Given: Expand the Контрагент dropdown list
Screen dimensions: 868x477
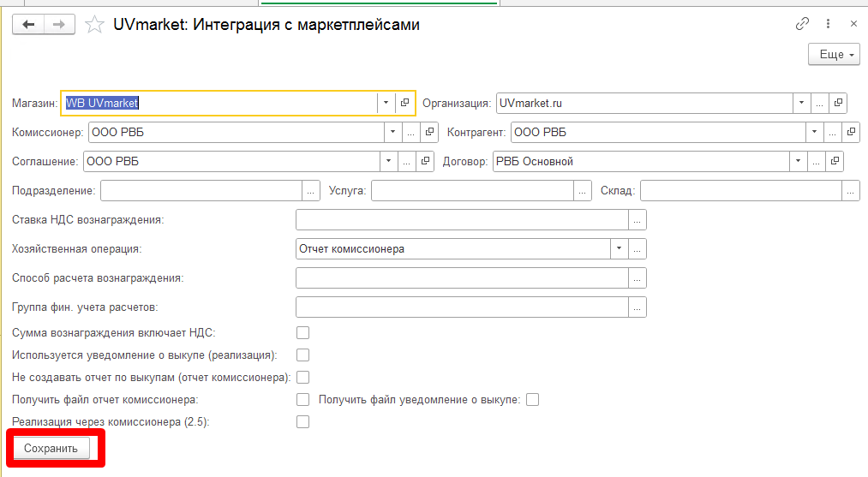Looking at the screenshot, I should click(x=814, y=132).
